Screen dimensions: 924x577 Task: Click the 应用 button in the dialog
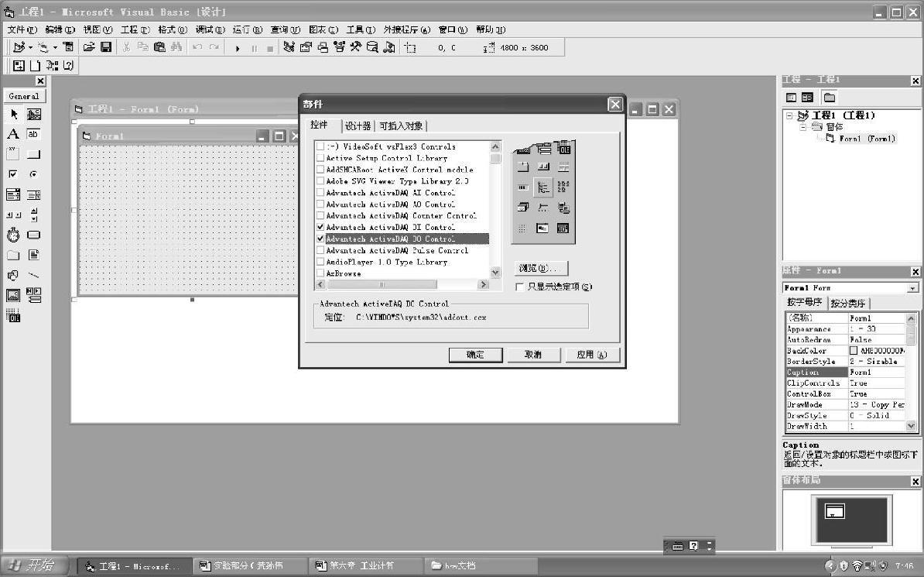[x=592, y=355]
